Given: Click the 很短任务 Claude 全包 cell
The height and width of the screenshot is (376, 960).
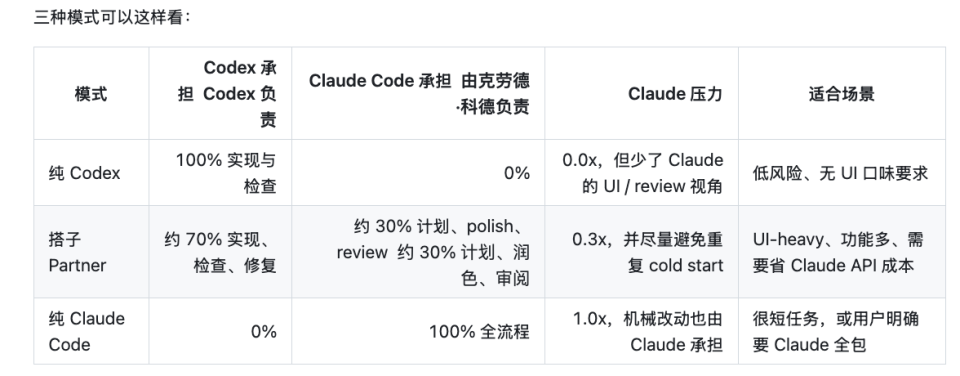Looking at the screenshot, I should (x=842, y=331).
